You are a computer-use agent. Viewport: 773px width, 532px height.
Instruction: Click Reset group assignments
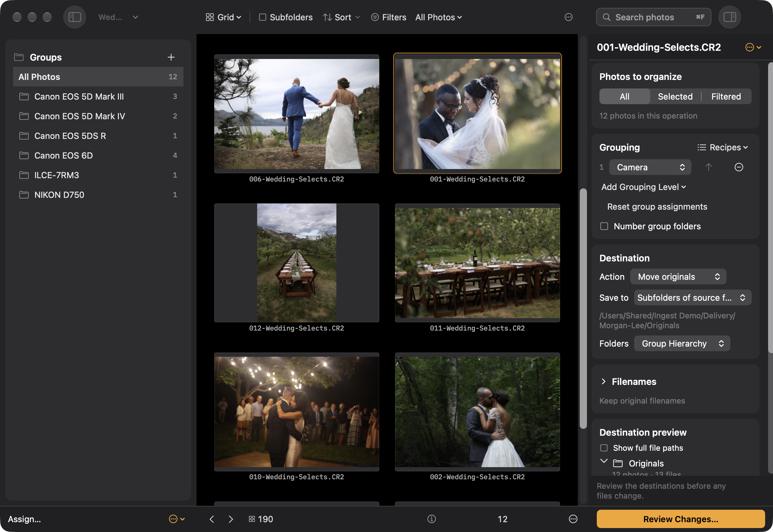(657, 207)
